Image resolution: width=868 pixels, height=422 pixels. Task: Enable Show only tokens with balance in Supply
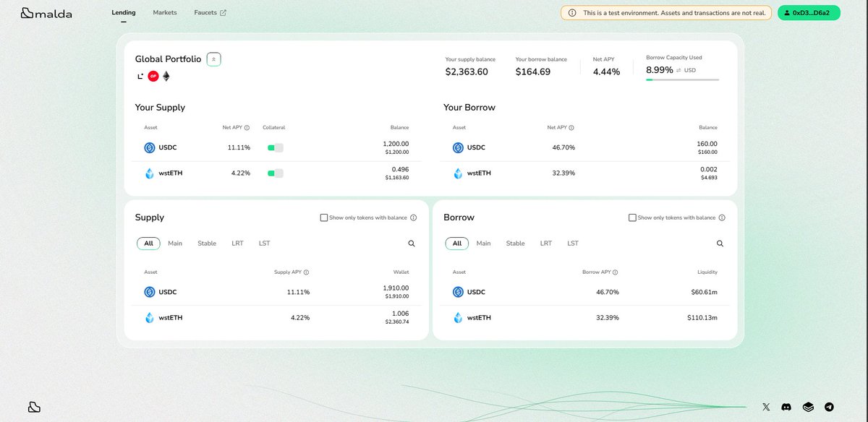(324, 217)
